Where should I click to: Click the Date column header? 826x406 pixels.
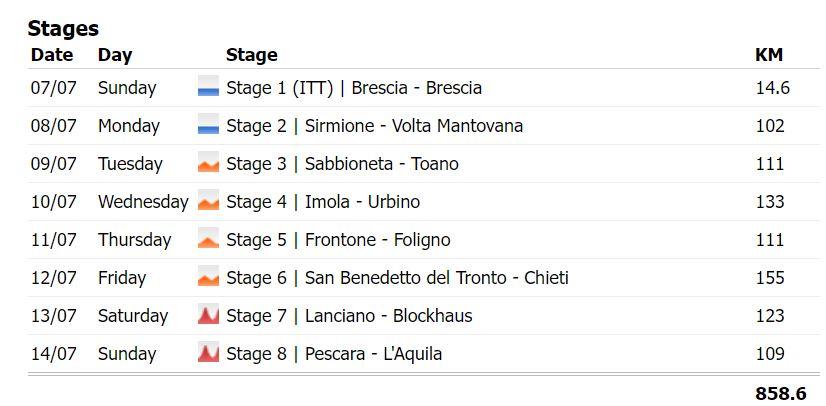click(x=52, y=55)
